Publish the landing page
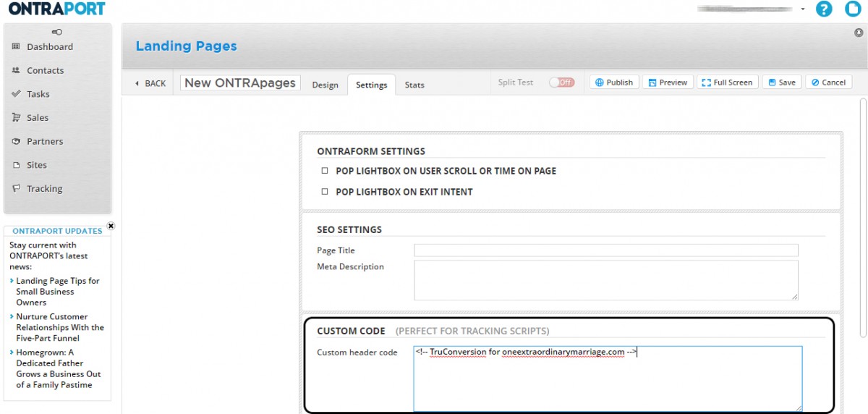Viewport: 868px width, 414px height. (613, 83)
